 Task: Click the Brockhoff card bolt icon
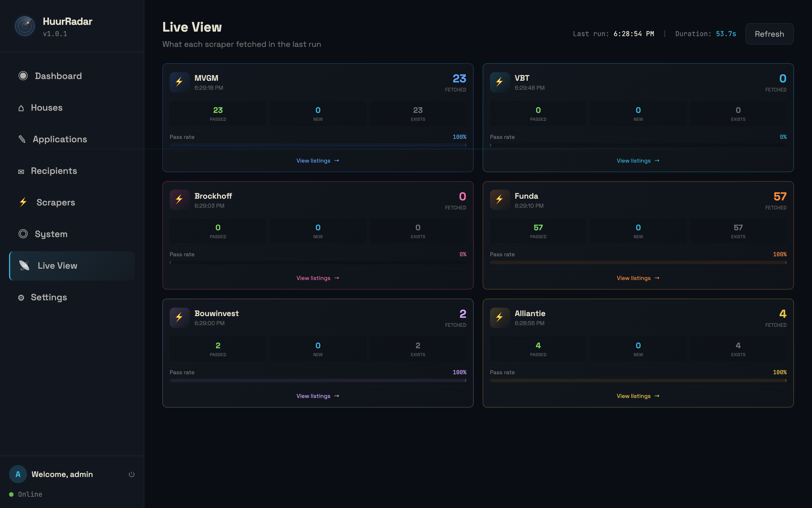[180, 200]
